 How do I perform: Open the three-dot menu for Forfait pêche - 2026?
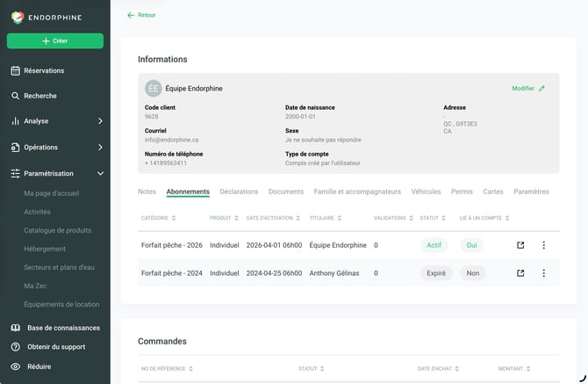tap(543, 245)
